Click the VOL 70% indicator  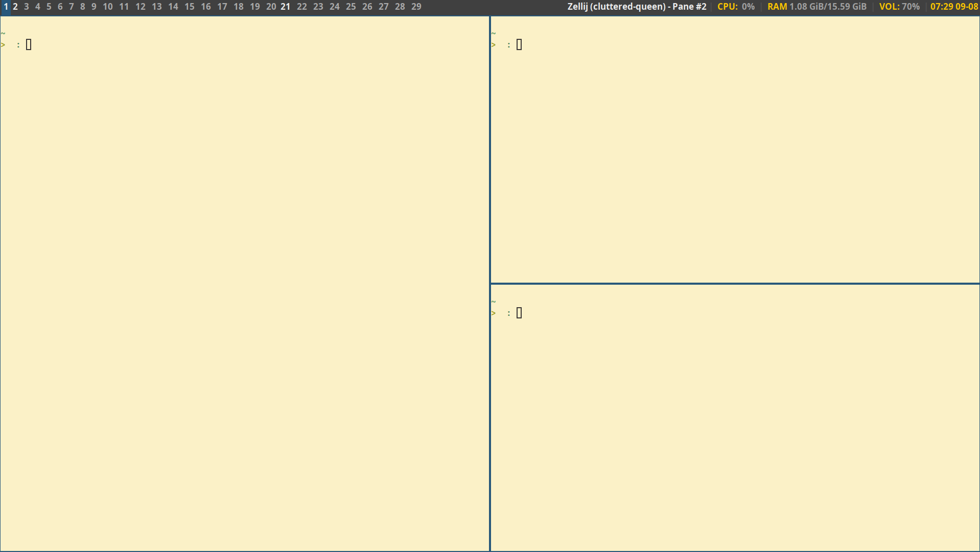(x=899, y=7)
